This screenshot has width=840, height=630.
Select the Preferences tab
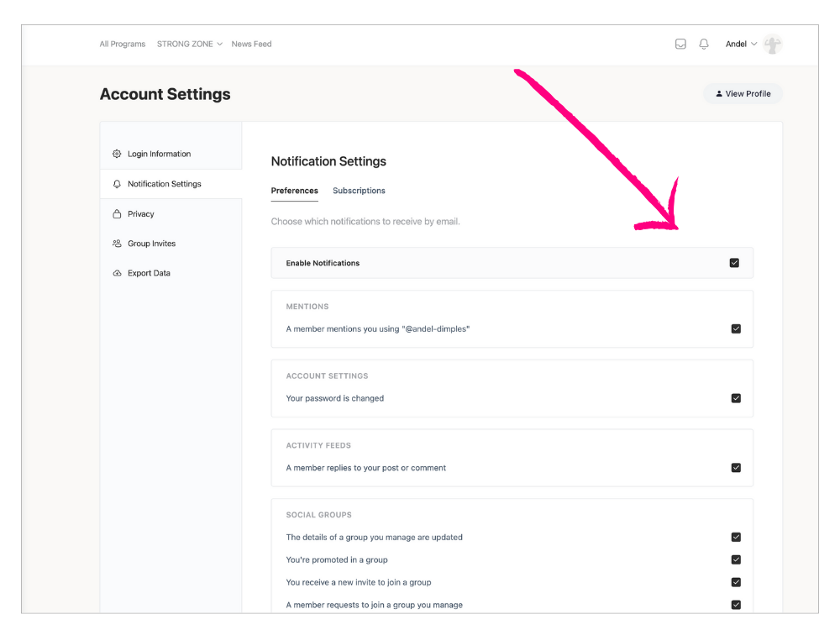click(294, 191)
